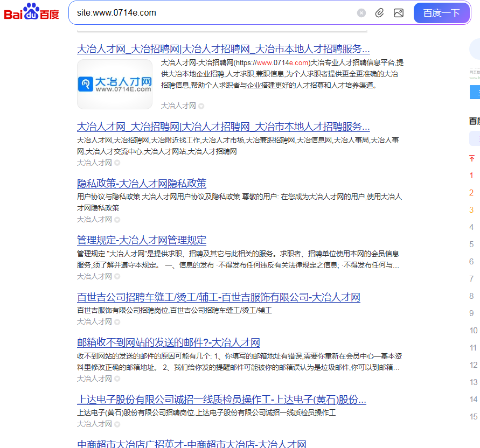Select rank number 2 in sidebar

471,192
